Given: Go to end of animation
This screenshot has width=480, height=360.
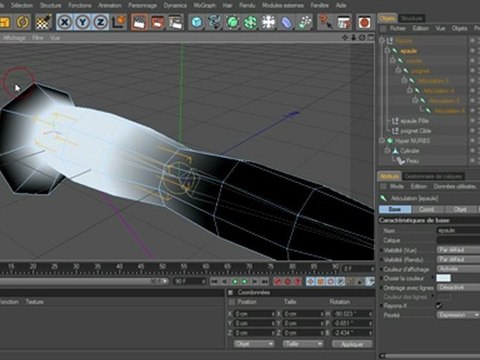Looking at the screenshot, I should point(265,282).
